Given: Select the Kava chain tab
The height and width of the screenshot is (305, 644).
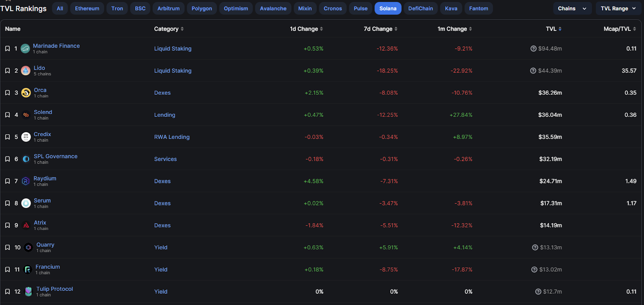Looking at the screenshot, I should (451, 8).
